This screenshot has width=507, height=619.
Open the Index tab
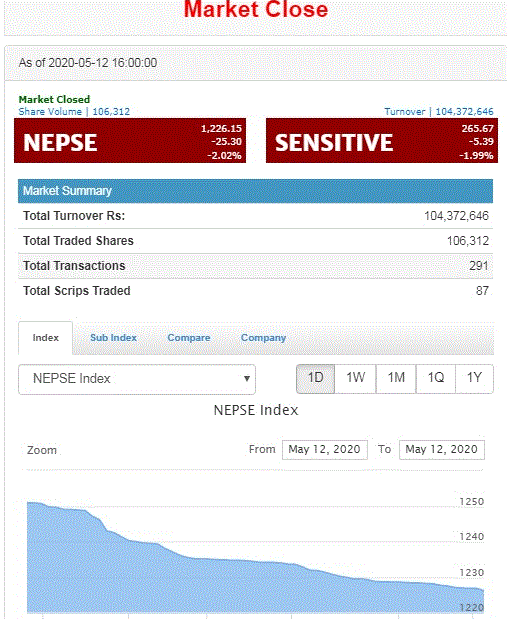[x=45, y=338]
